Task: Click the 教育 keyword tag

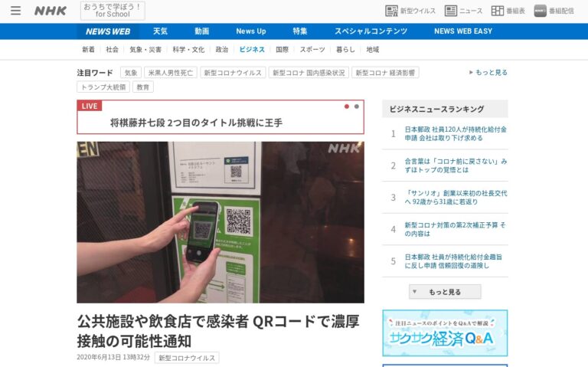Action: coord(143,87)
